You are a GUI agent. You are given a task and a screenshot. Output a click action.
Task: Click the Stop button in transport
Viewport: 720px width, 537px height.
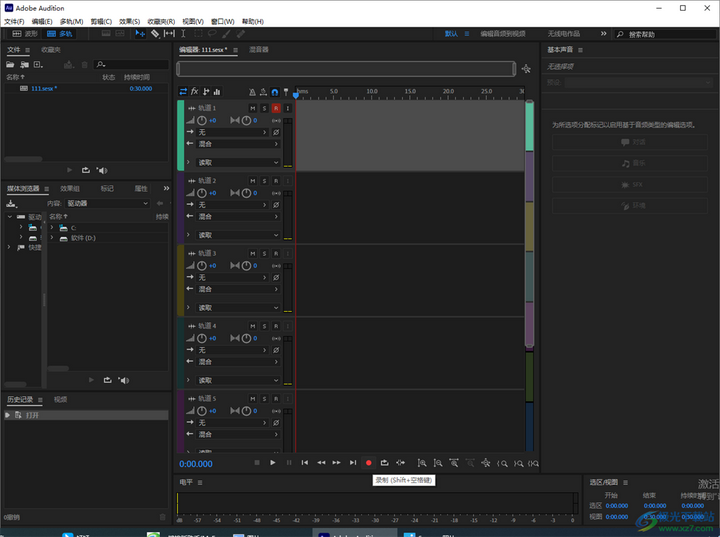click(257, 463)
